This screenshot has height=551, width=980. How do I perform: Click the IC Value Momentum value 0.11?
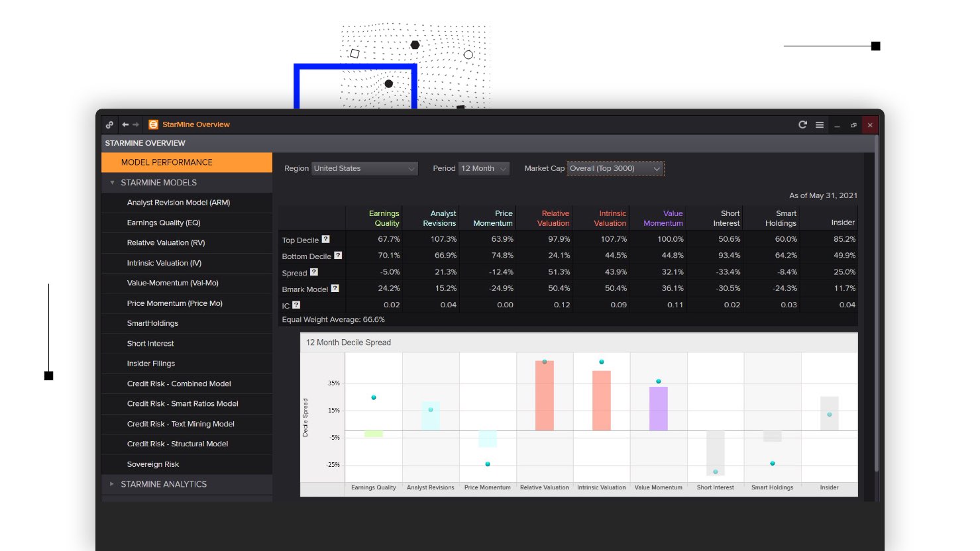[675, 305]
